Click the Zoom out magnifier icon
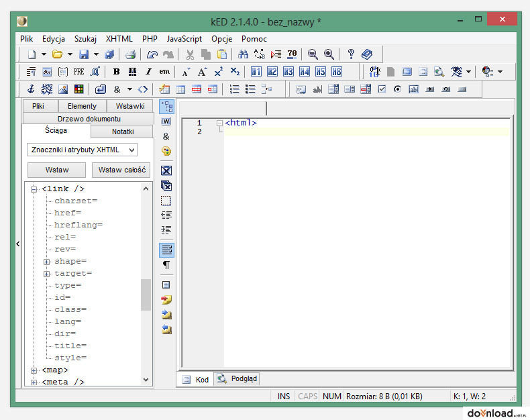Screen dimensions: 530x420 pyautogui.click(x=313, y=54)
